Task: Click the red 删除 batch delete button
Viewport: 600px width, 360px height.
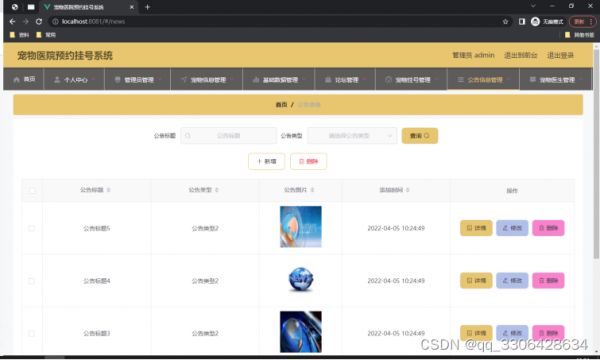Action: coord(308,161)
